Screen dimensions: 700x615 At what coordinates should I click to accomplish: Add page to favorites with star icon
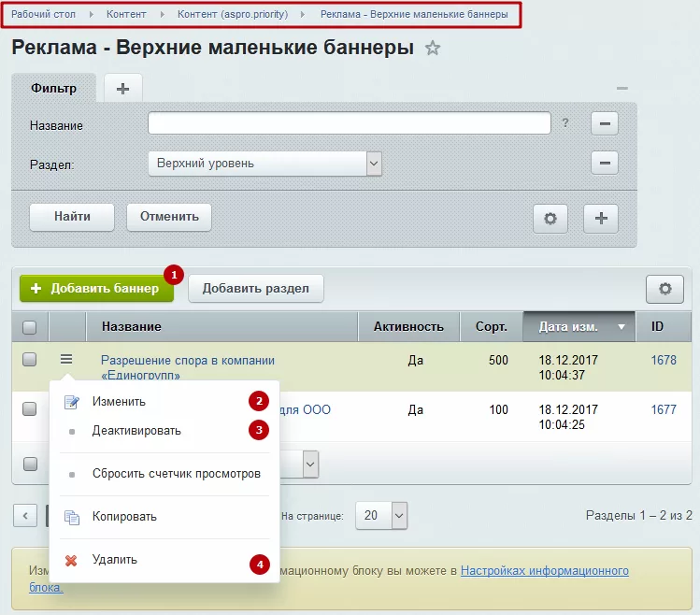tap(432, 48)
